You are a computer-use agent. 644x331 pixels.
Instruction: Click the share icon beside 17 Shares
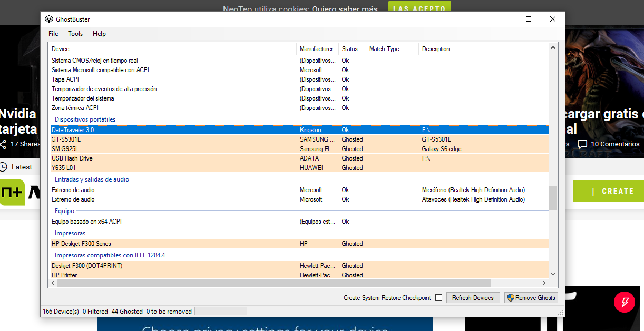3,144
